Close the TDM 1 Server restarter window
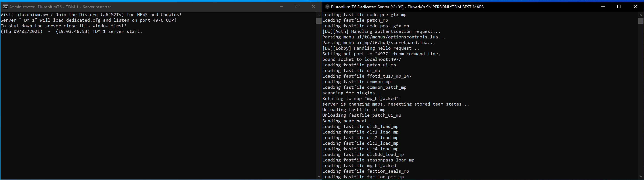Image resolution: width=644 pixels, height=180 pixels. tap(313, 7)
